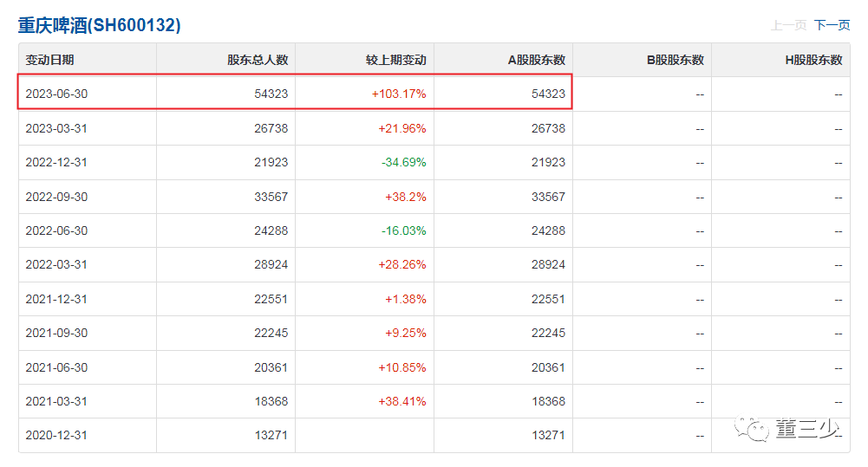The image size is (868, 467).
Task: Click 18368 in the A股股东数 column
Action: [549, 402]
